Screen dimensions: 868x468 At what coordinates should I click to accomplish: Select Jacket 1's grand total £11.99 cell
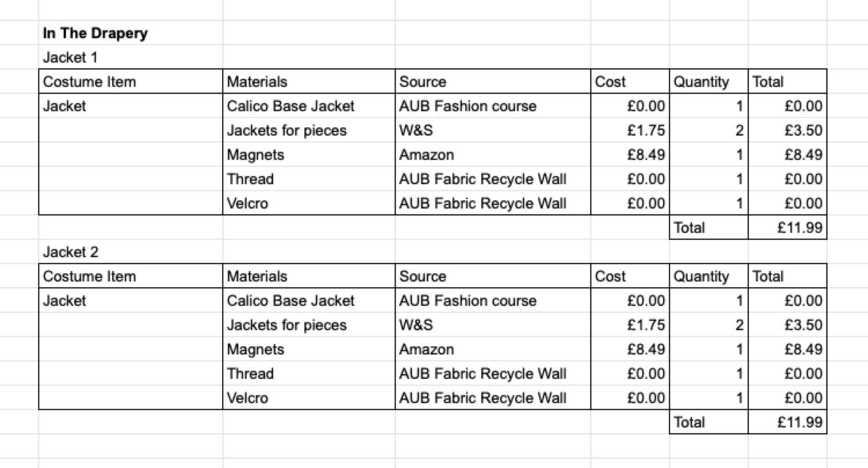pyautogui.click(x=800, y=228)
